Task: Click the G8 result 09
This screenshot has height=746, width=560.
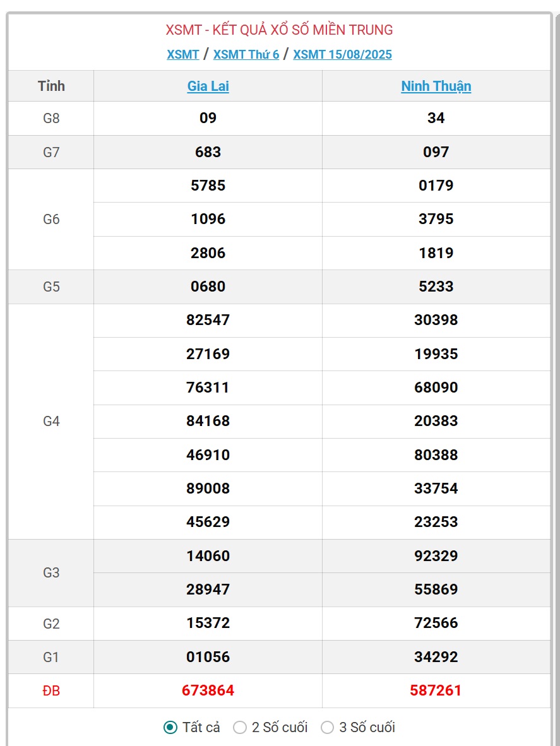Action: 208,118
